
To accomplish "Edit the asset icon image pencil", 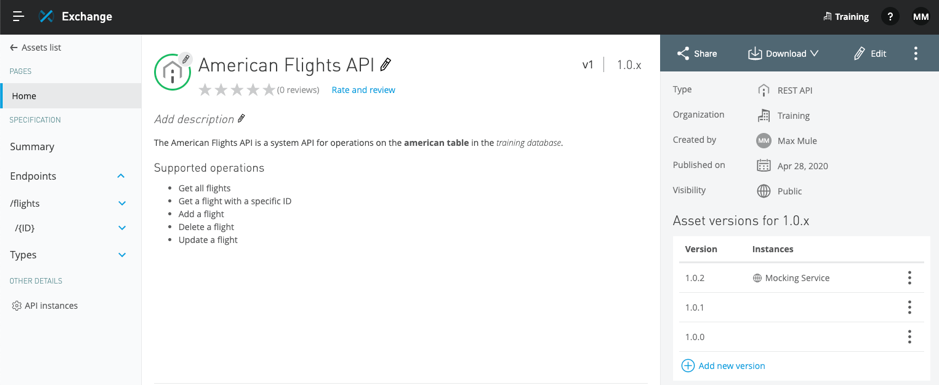I will 185,59.
